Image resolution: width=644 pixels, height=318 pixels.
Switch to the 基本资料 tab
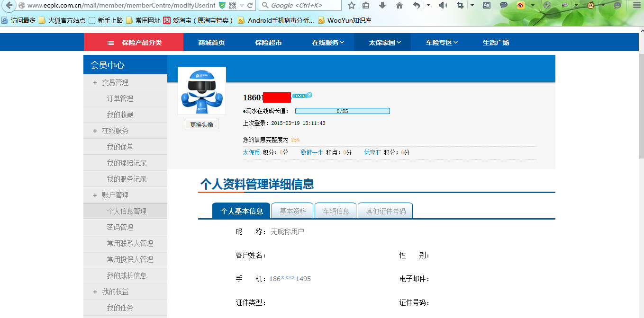(293, 211)
